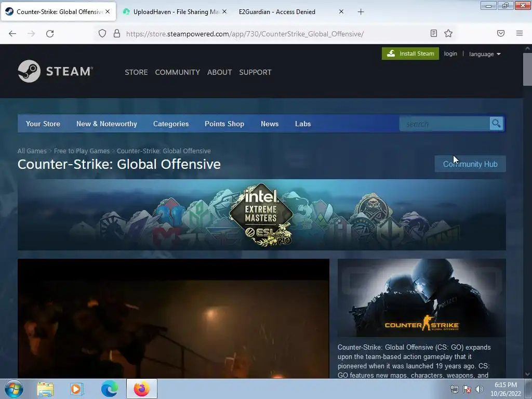Screen dimensions: 532x399
Task: Click the address bar URL
Action: click(x=245, y=34)
